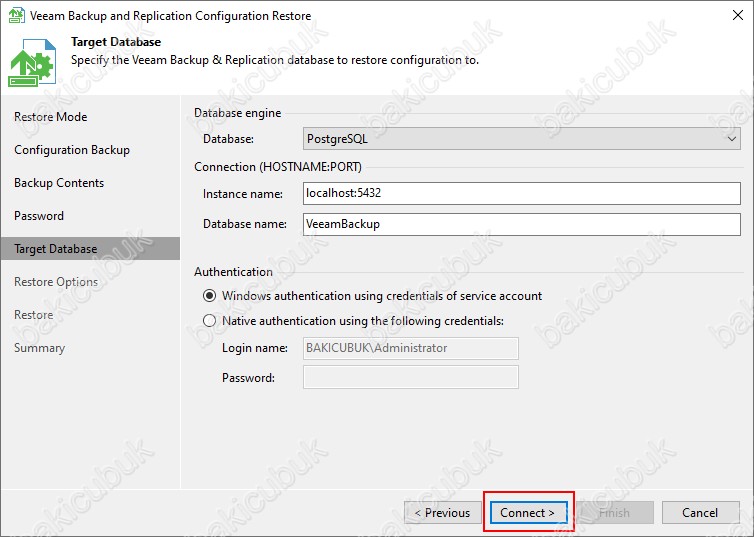754x537 pixels.
Task: Click the 'Target Database' heading text
Action: [116, 42]
